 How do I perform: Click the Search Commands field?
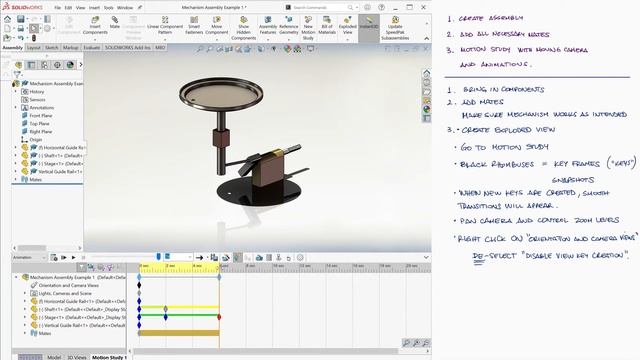[x=322, y=7]
